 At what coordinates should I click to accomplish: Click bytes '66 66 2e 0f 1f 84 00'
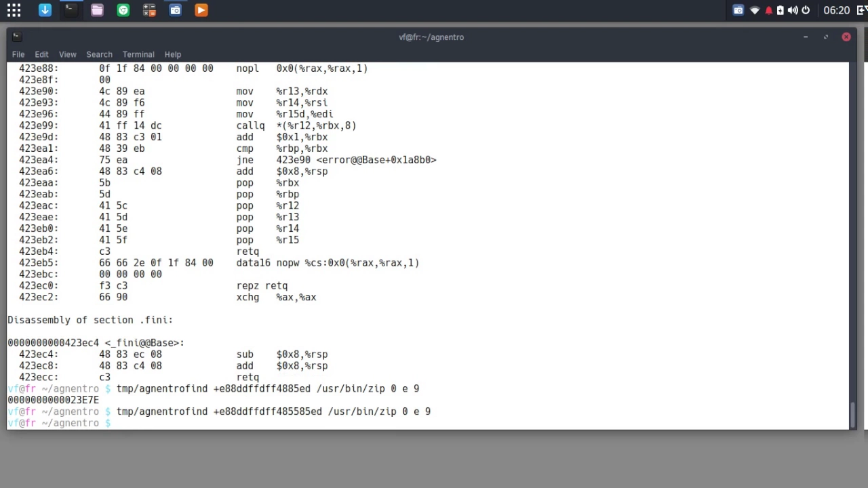tap(156, 263)
